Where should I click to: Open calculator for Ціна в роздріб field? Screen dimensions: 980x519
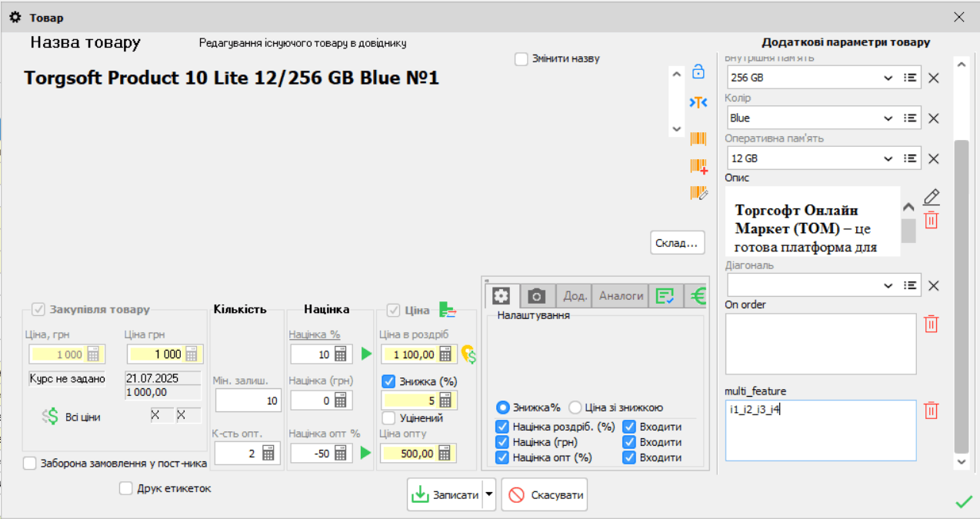pyautogui.click(x=445, y=354)
